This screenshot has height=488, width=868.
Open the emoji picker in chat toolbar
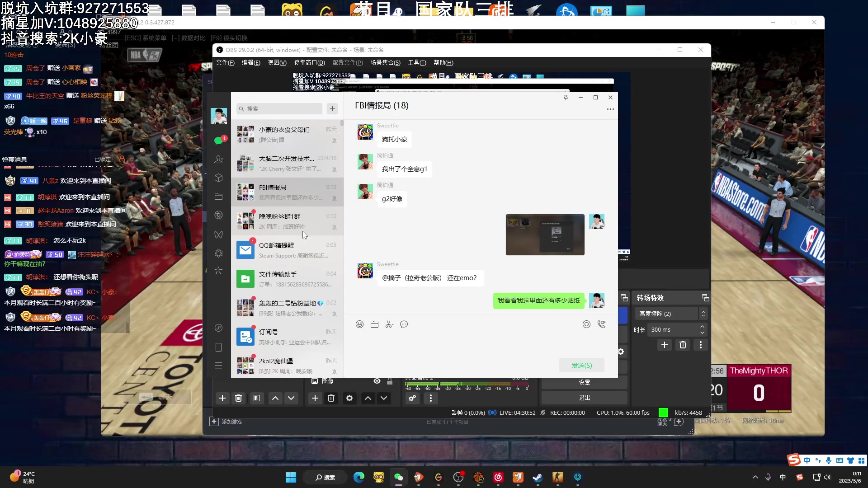click(360, 324)
